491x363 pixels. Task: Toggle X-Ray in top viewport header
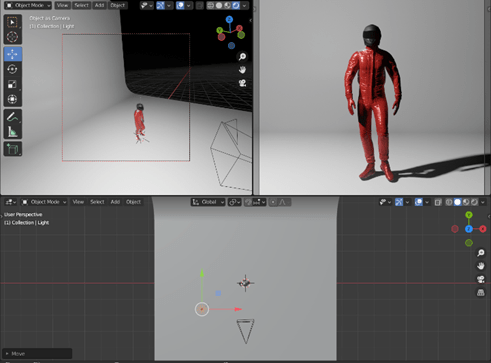[x=199, y=6]
